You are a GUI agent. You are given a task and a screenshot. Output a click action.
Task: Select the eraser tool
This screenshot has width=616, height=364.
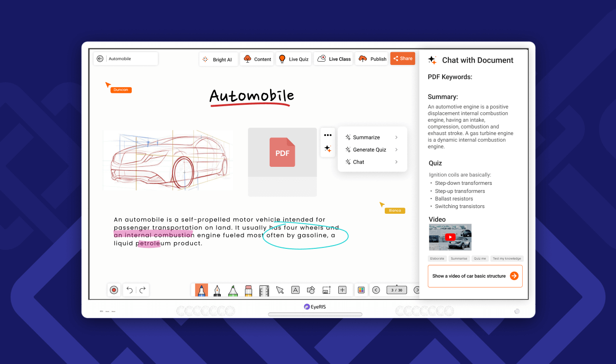pos(248,291)
